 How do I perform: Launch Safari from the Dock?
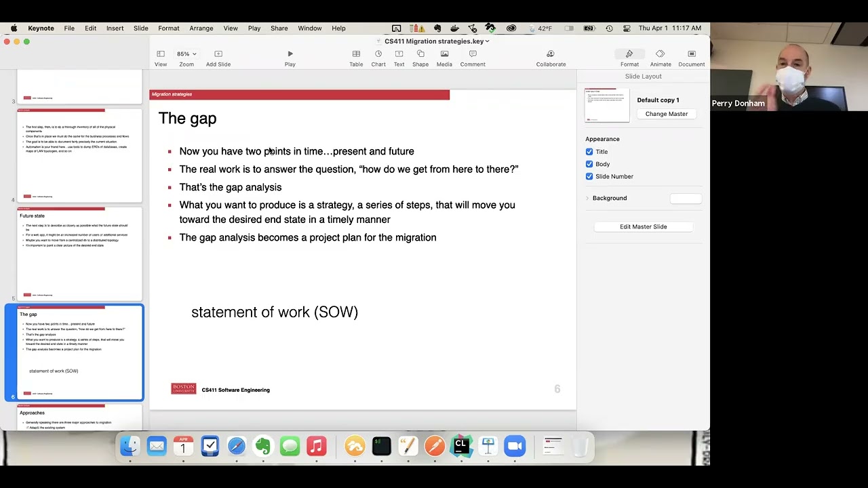pos(237,446)
